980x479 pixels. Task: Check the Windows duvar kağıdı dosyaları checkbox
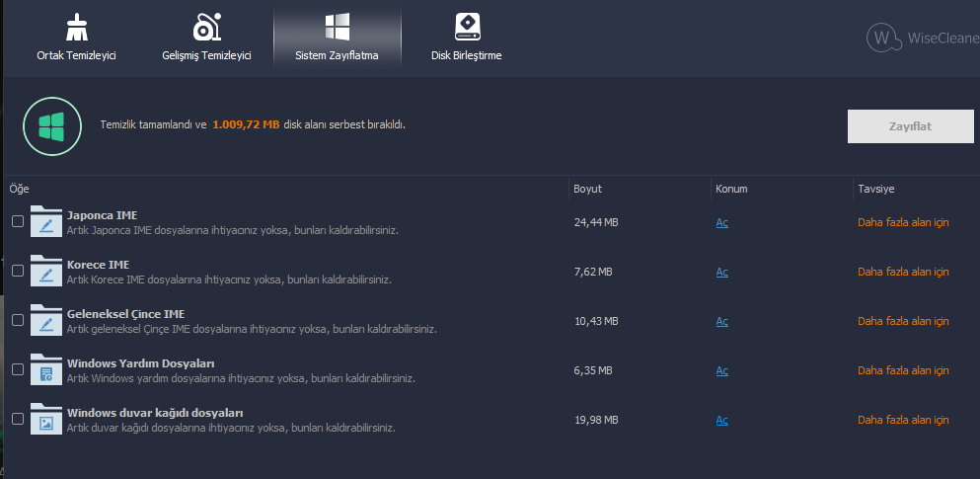point(18,419)
